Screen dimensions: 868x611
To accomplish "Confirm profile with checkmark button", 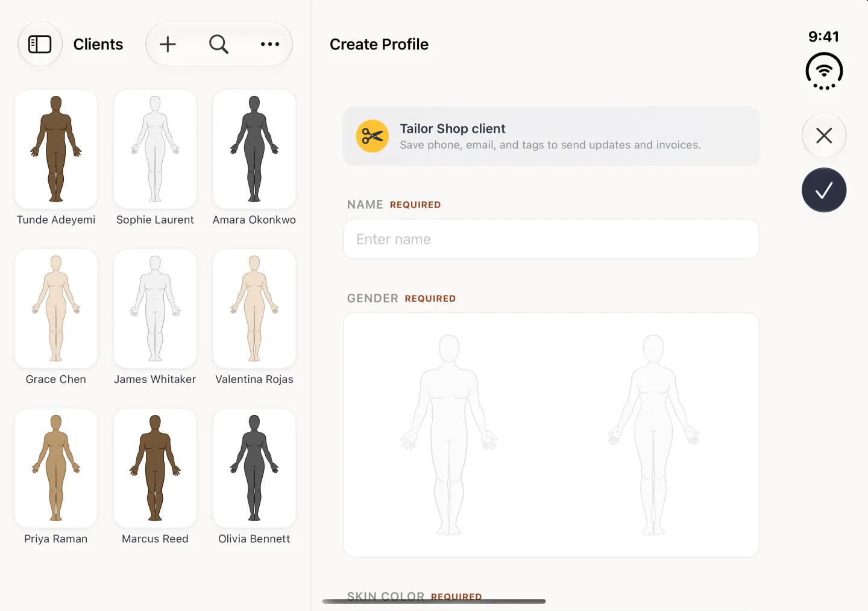I will 824,190.
